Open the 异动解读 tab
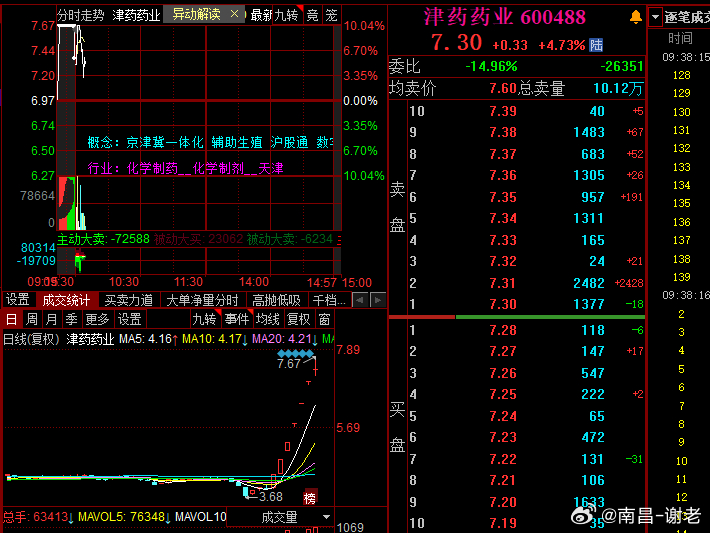 (197, 14)
